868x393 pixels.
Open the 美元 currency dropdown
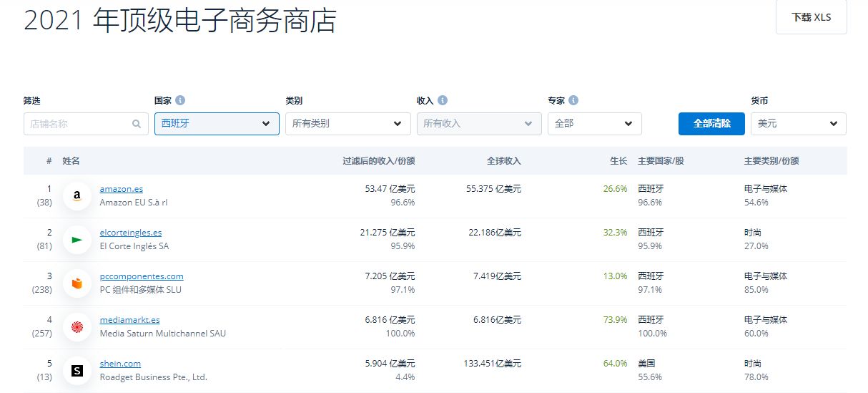click(x=798, y=124)
